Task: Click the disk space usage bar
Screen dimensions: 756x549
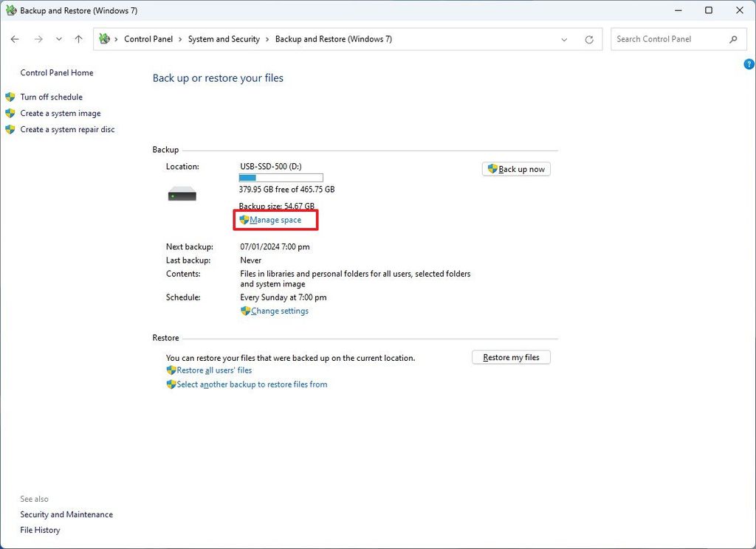Action: pyautogui.click(x=281, y=177)
